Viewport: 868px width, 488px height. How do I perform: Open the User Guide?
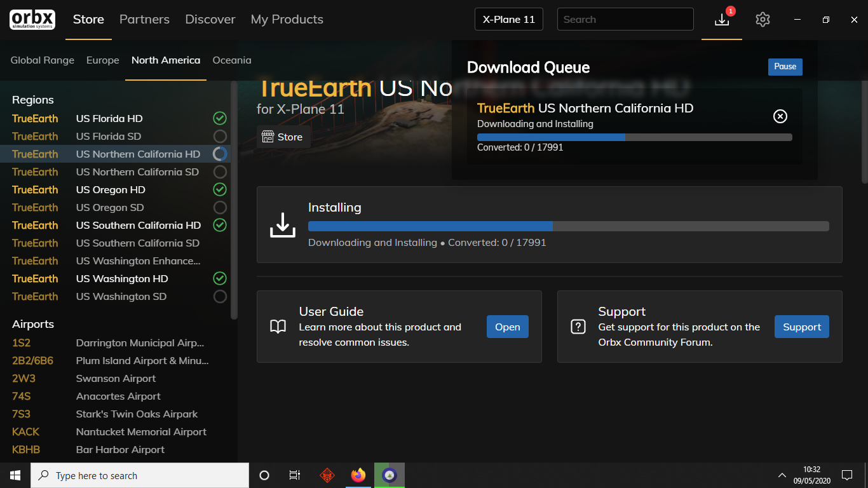pyautogui.click(x=508, y=327)
